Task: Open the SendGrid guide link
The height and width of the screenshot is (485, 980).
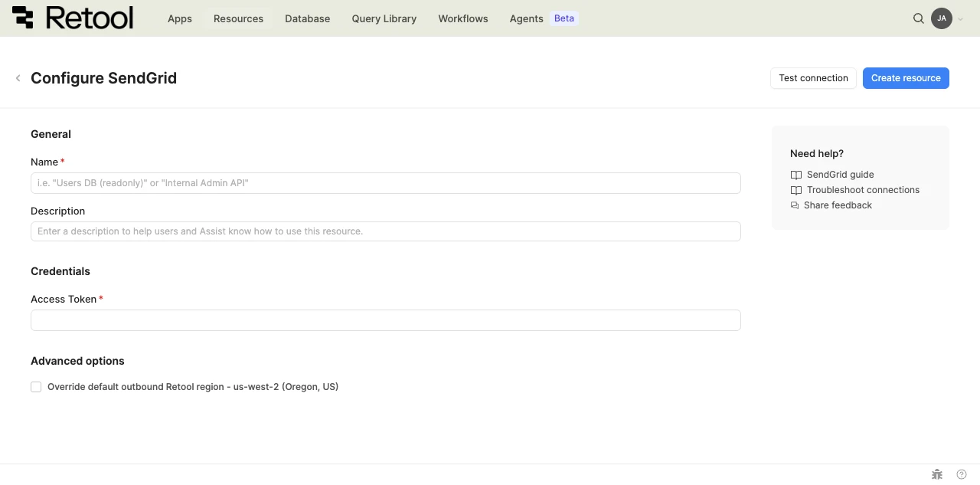Action: pos(840,175)
